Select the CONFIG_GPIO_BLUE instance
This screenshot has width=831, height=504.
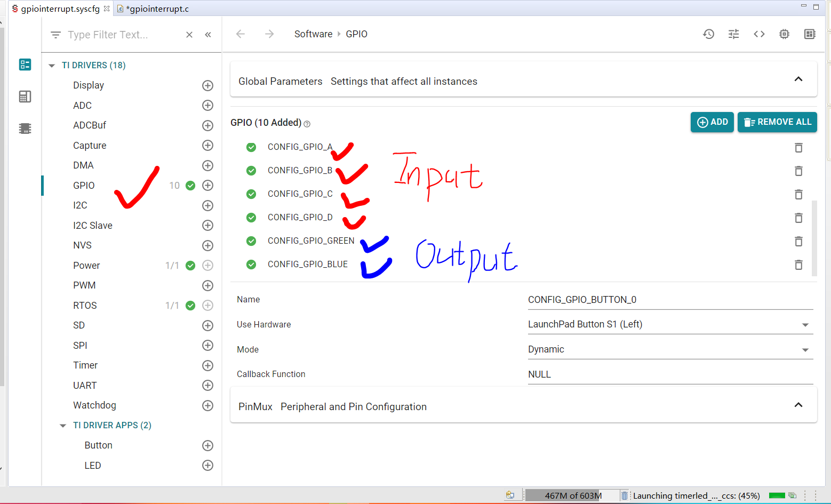click(307, 265)
